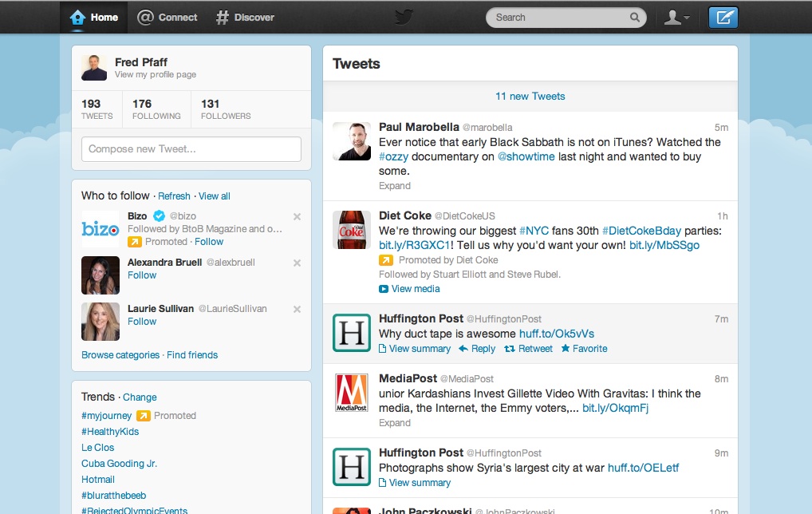
Task: Click the Compose new Tweet box
Action: [x=191, y=148]
